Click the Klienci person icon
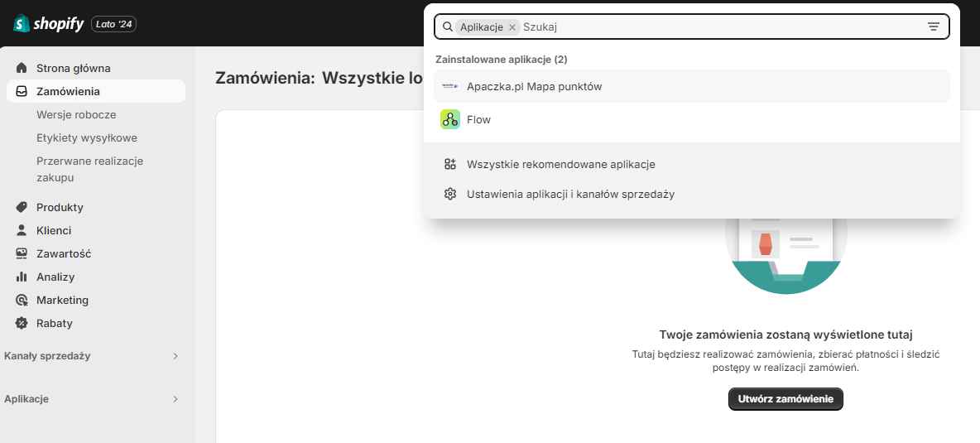980x443 pixels. 22,230
